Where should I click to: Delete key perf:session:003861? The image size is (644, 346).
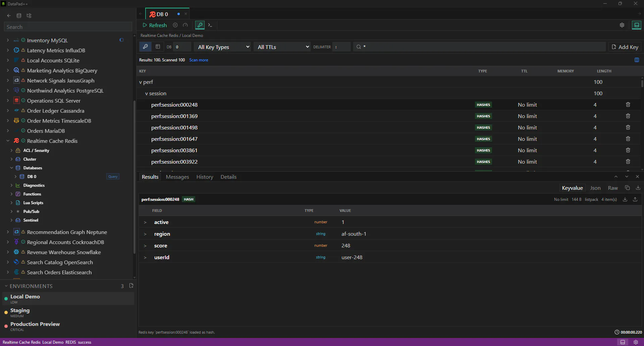(628, 150)
